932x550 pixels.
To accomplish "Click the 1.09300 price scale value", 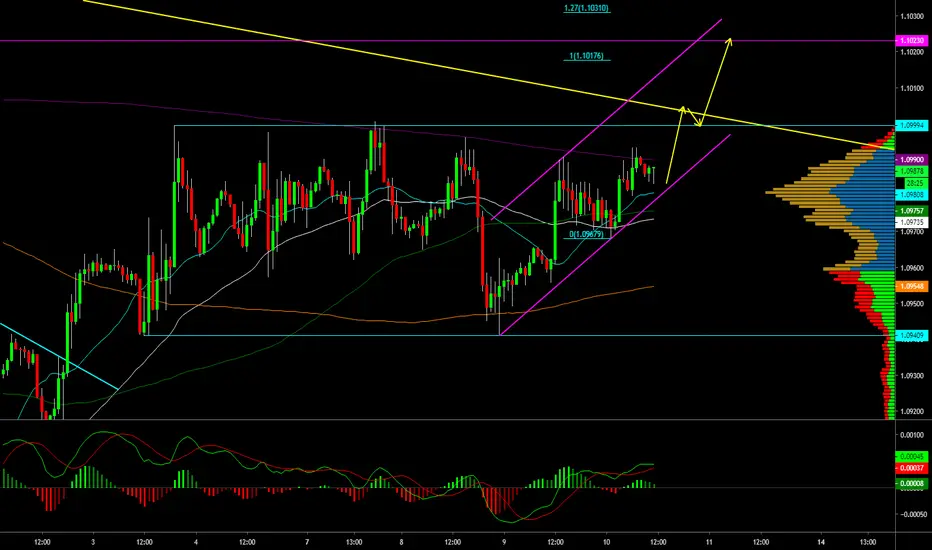I will 912,376.
